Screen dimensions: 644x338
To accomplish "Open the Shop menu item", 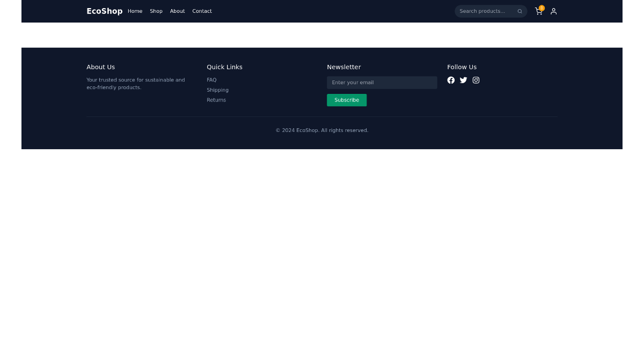I will (156, 11).
